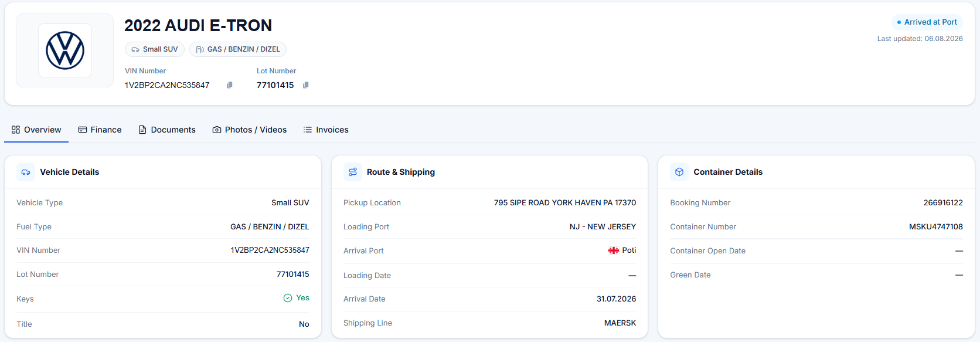
Task: Click the Loading Date label
Action: coord(367,276)
